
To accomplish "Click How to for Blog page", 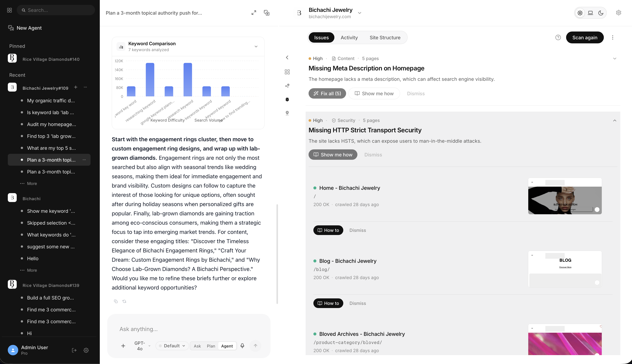I will pyautogui.click(x=328, y=303).
